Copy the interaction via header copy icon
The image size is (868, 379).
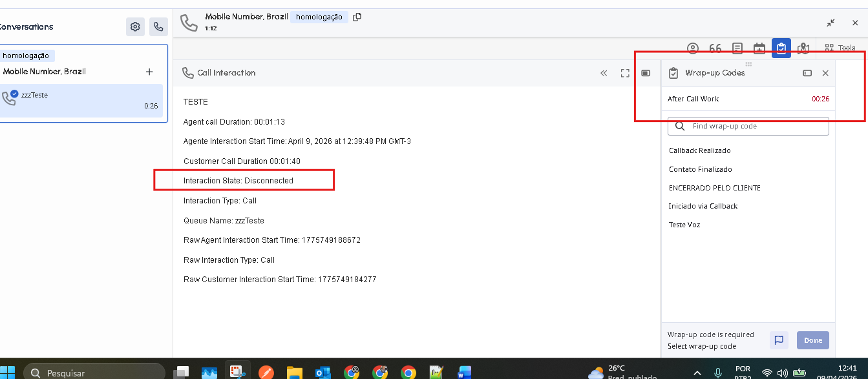click(357, 17)
